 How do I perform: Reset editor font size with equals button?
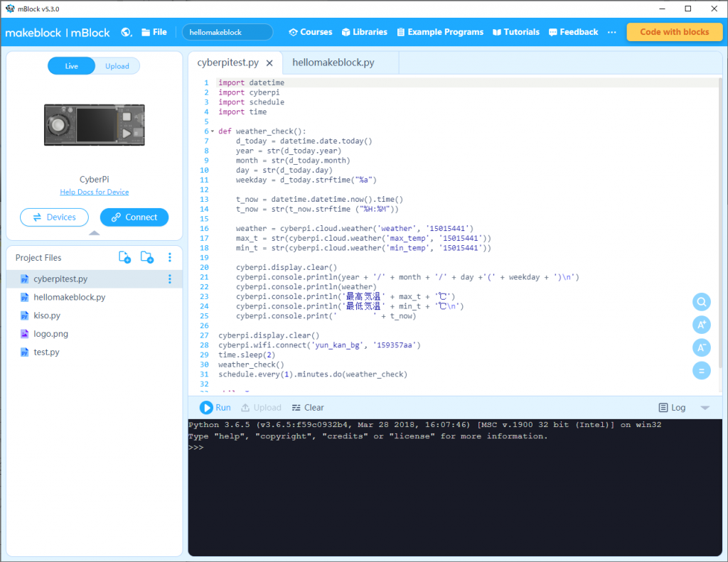[702, 370]
